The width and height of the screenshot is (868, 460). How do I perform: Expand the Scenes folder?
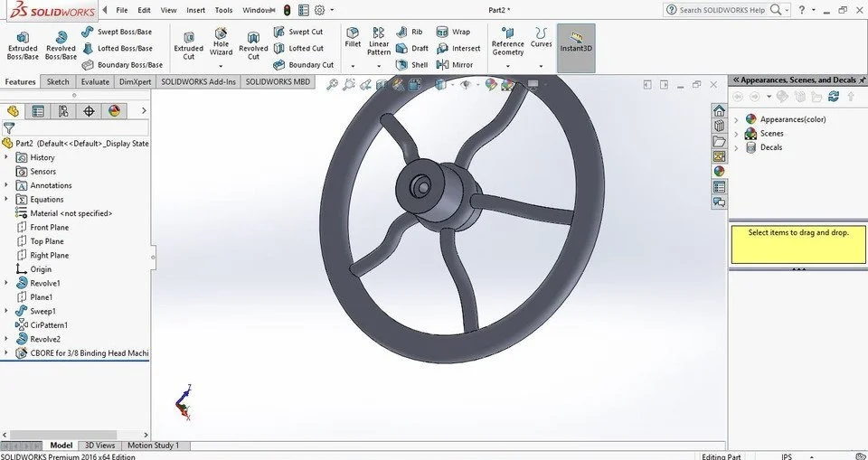736,134
